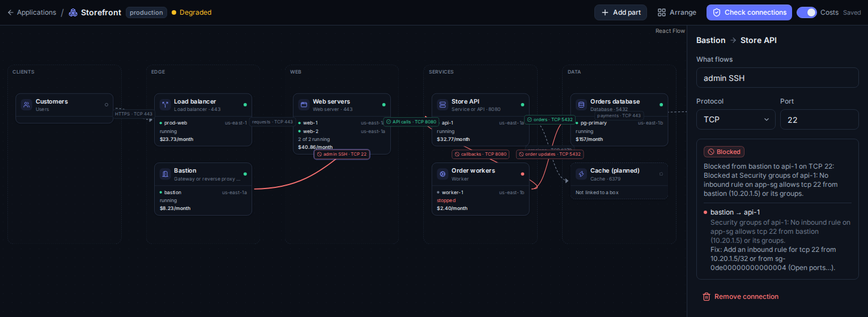Click the $8.23/month cost text
The height and width of the screenshot is (317, 868).
(175, 208)
